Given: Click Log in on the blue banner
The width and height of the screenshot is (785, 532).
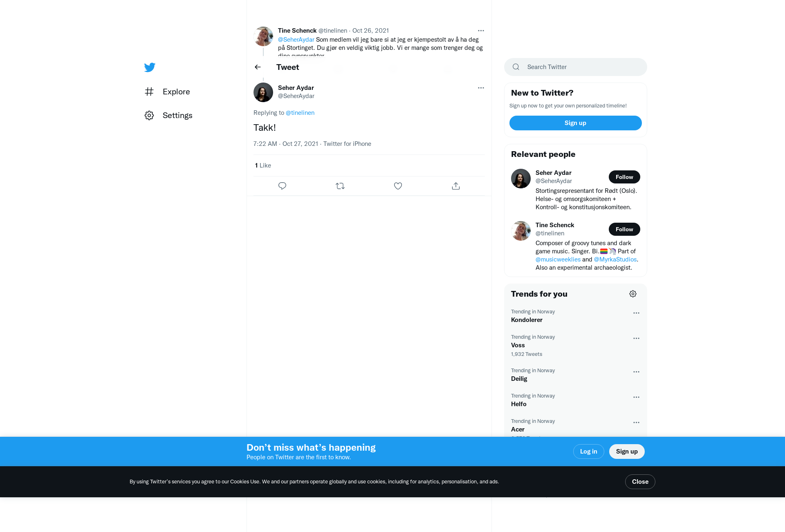Looking at the screenshot, I should pyautogui.click(x=588, y=452).
